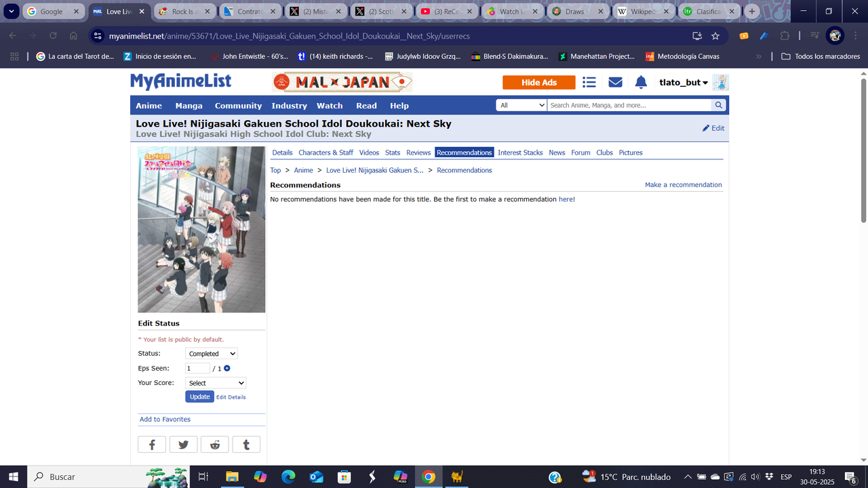Expand the tlato_but user menu

tap(682, 81)
